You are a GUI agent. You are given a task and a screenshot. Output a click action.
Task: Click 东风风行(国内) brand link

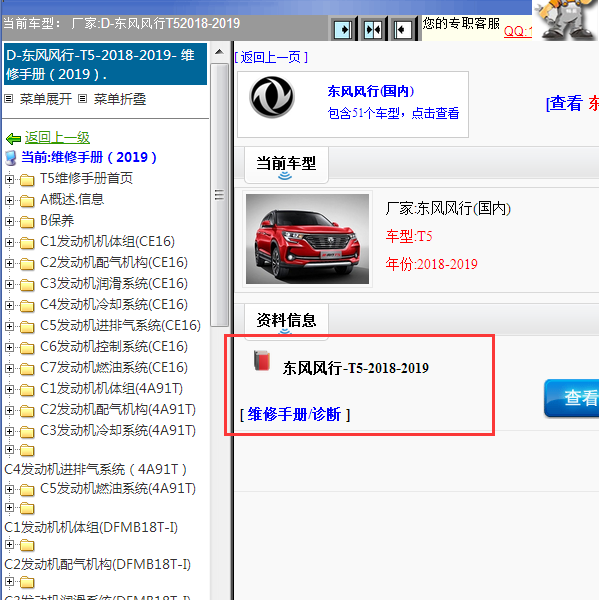coord(370,91)
